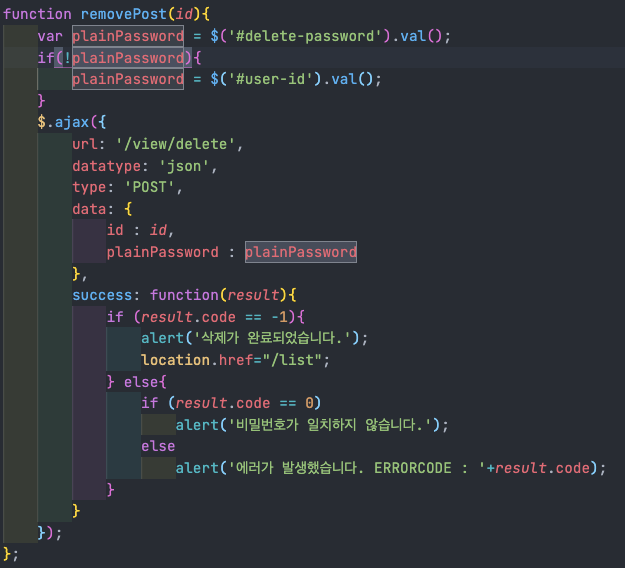Click the datatype property key
Screen dimensions: 625x568
[x=106, y=166]
